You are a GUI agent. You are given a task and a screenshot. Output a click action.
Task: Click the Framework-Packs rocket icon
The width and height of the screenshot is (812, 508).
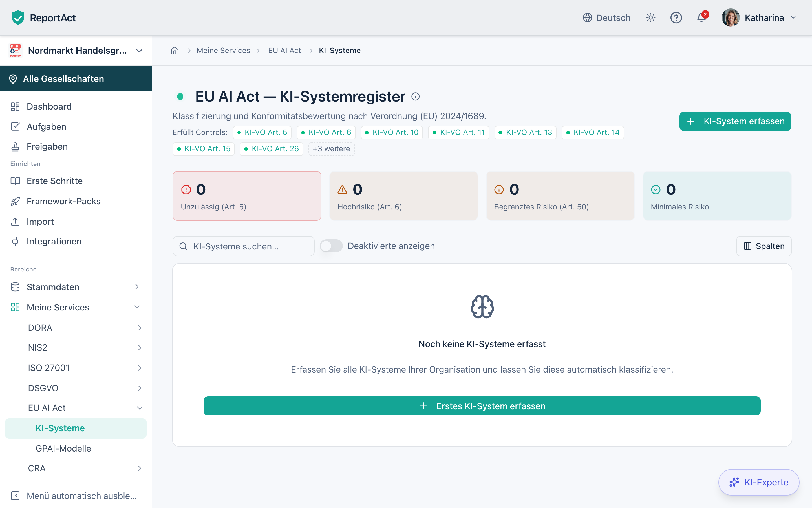15,201
